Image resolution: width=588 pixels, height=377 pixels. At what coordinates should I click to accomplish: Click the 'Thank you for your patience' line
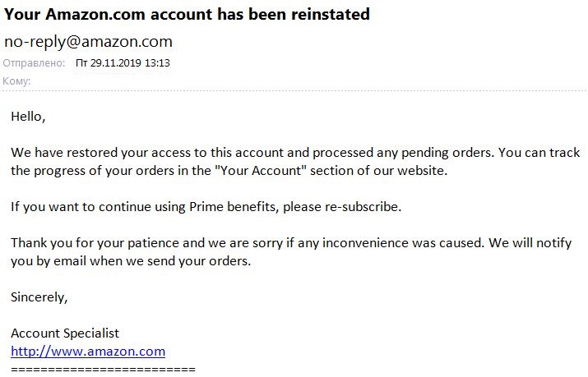(291, 243)
